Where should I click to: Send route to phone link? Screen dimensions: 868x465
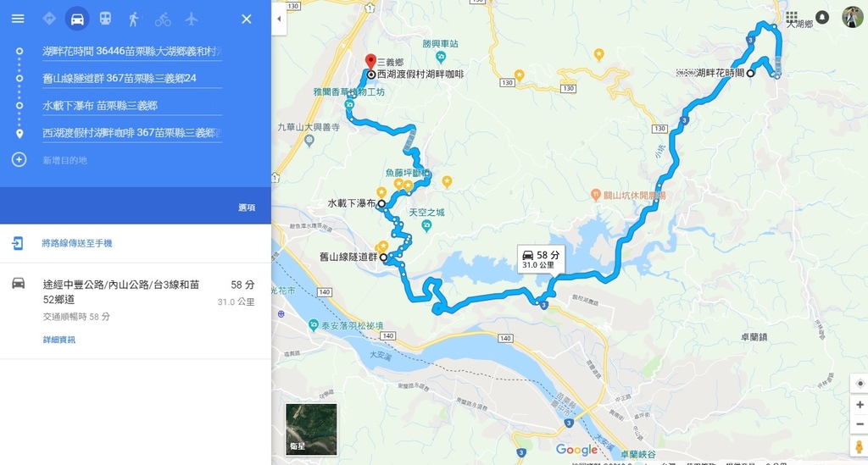77,243
